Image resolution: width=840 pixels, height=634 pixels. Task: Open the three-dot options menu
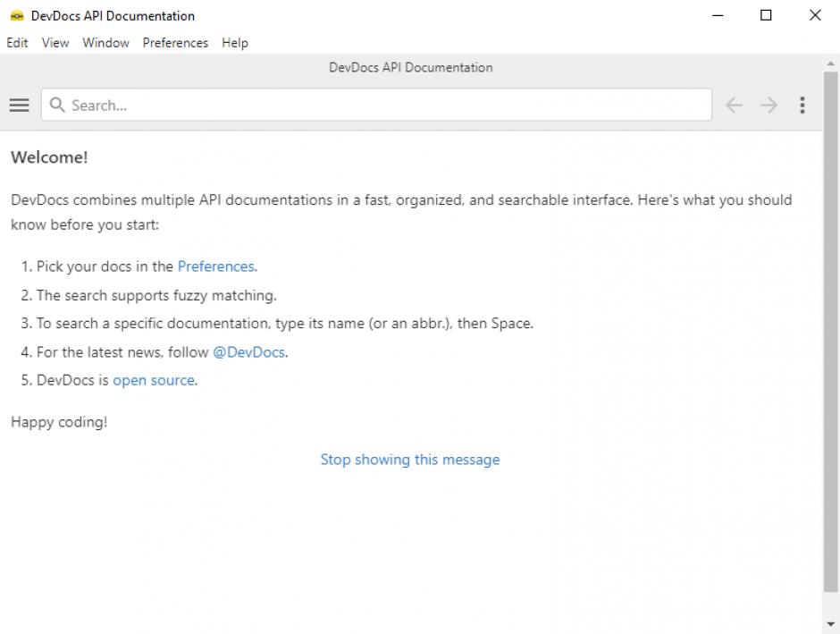(802, 105)
